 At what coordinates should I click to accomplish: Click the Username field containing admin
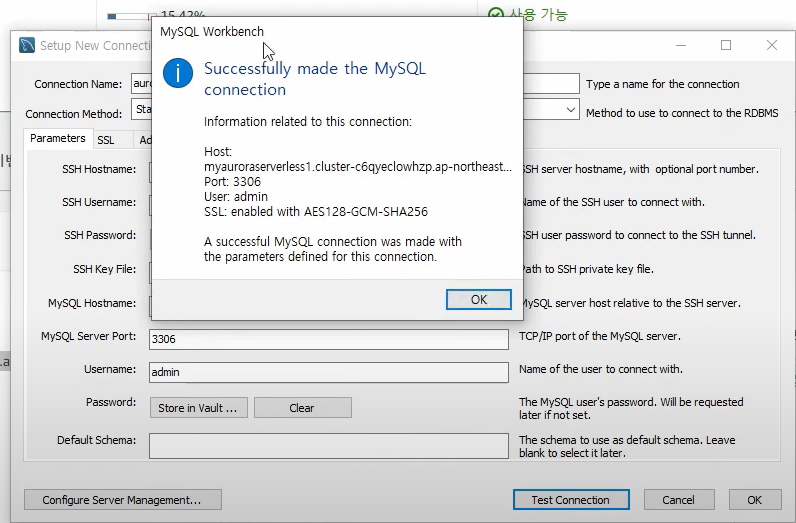[328, 372]
